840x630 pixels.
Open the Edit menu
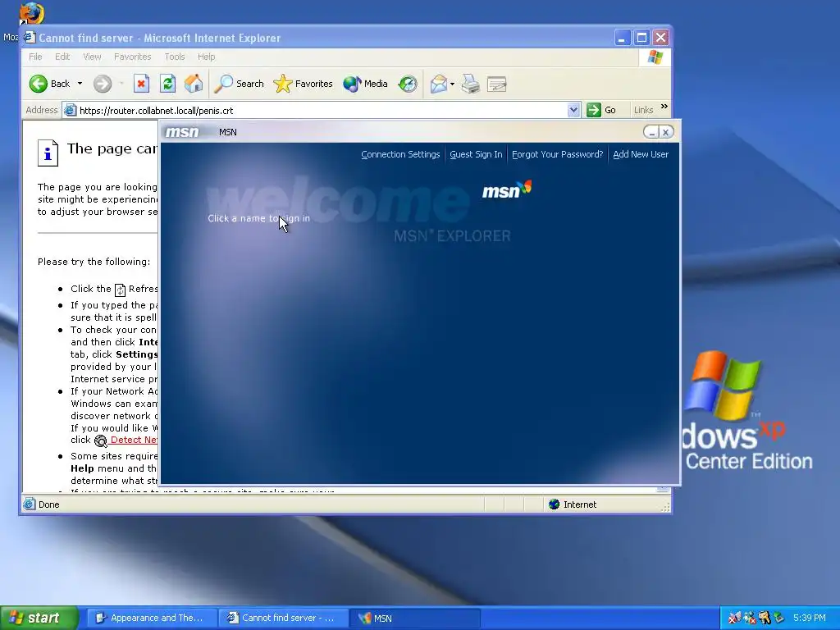point(62,57)
